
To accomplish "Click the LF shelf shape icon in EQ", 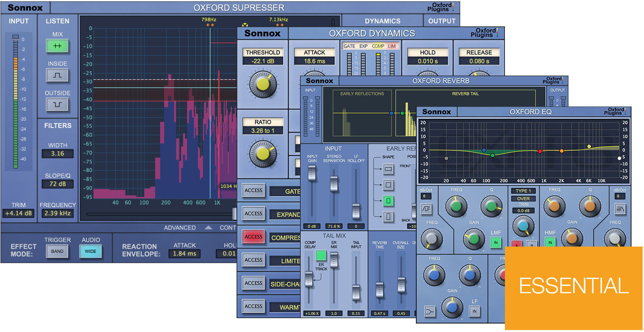I will (x=430, y=311).
